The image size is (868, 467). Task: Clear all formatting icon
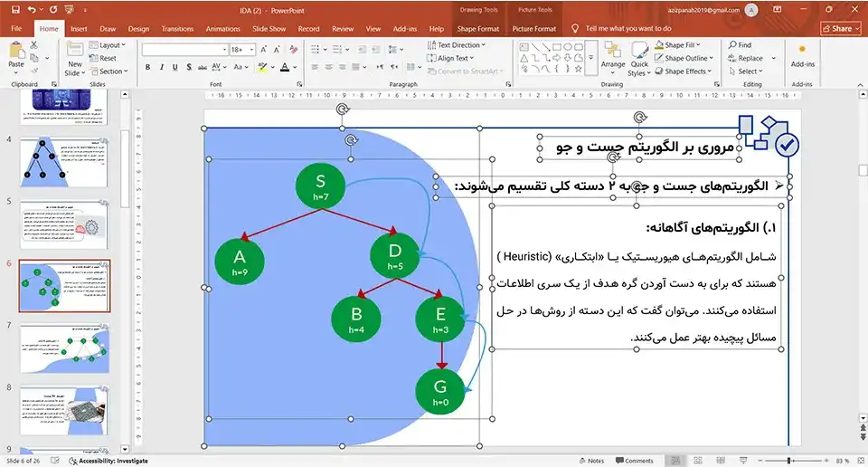[x=293, y=49]
